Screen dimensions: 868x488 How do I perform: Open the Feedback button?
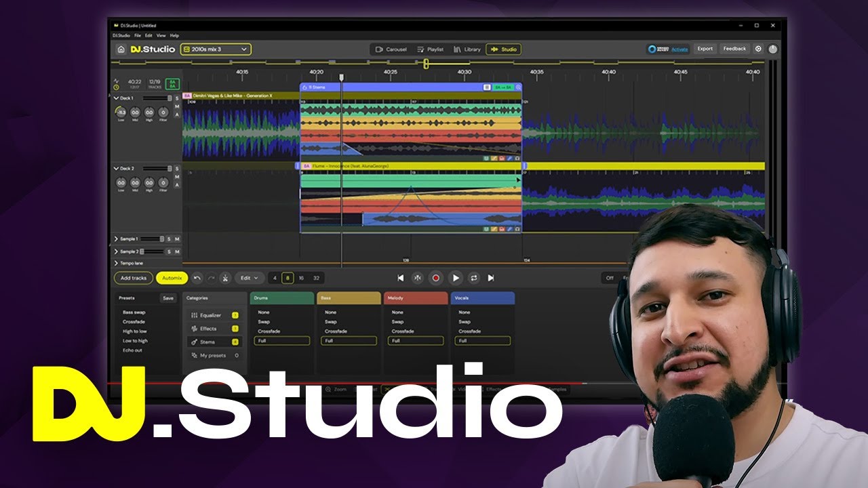[734, 49]
